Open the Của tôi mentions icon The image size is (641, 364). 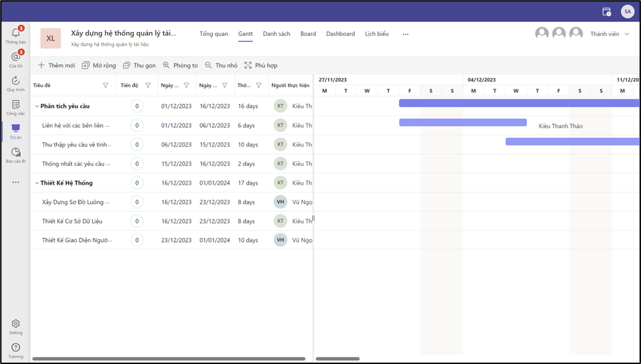pos(15,58)
